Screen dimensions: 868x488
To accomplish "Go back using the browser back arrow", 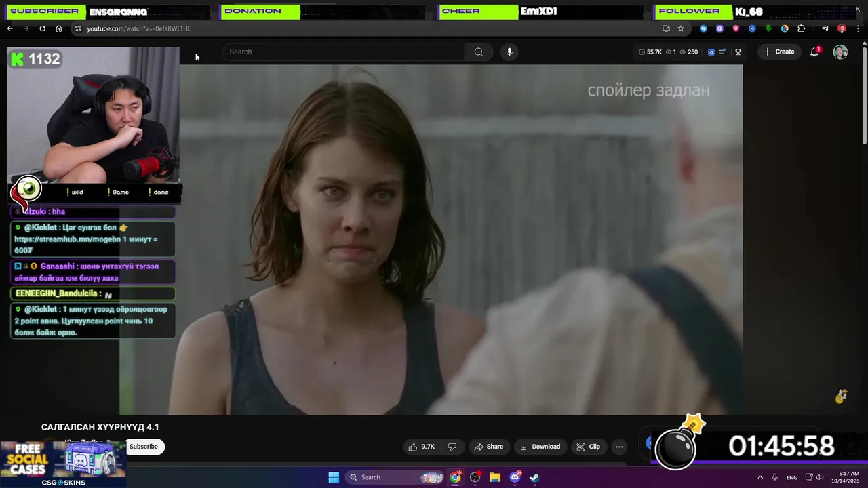I will point(9,28).
